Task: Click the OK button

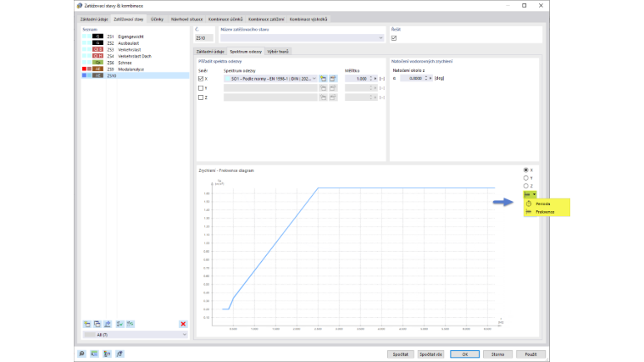Action: [x=464, y=354]
